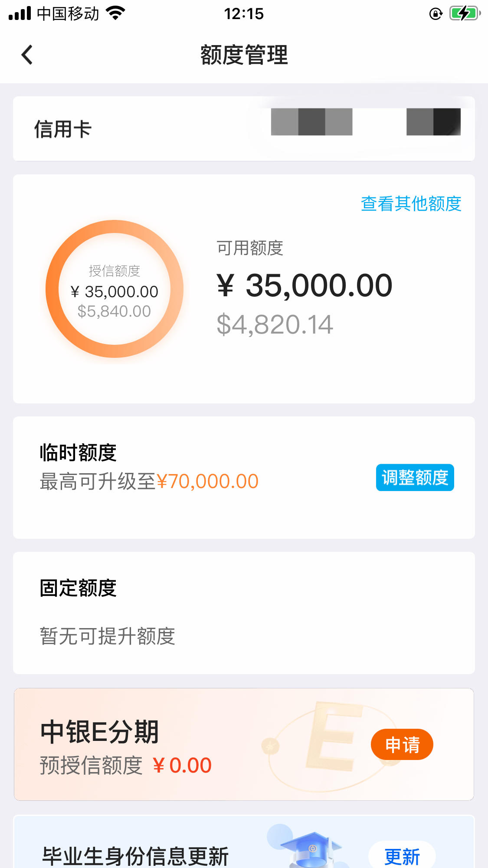
Task: Tap the 调整额度 button
Action: click(x=415, y=478)
